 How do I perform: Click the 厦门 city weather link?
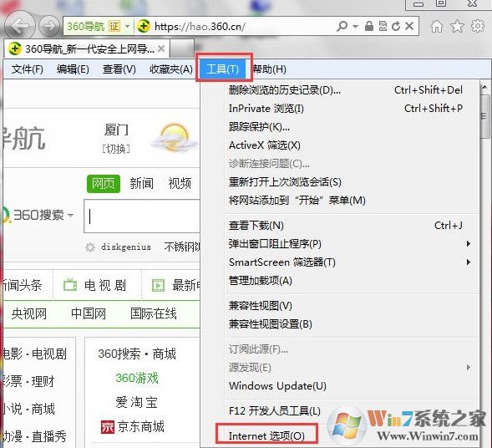116,130
